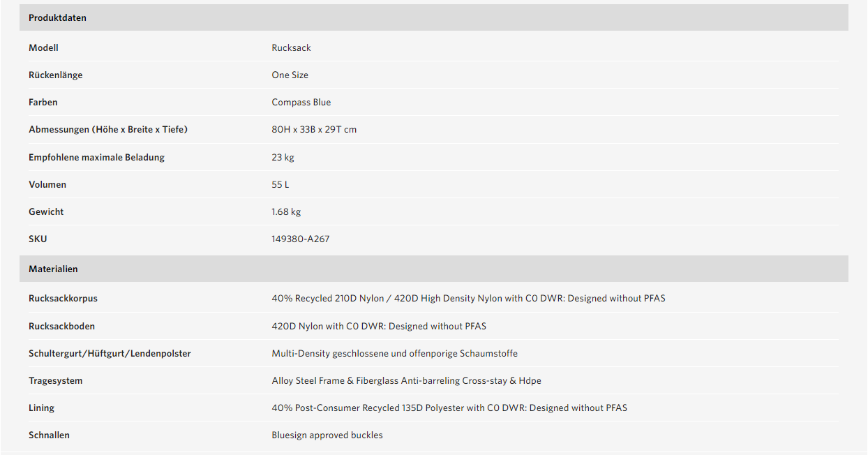Click the Rucksackkorpus material description

[468, 298]
